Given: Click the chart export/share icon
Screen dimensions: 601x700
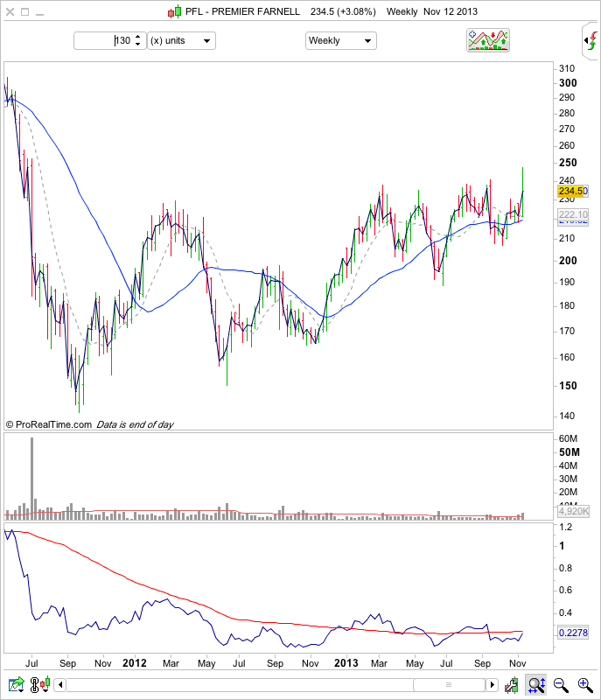Looking at the screenshot, I should pos(17,684).
